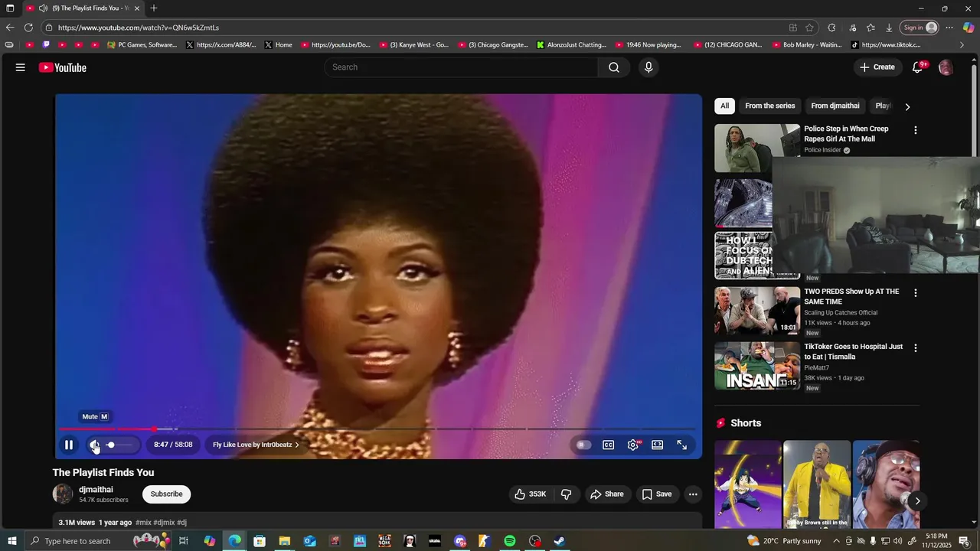Screen dimensions: 980x551
Task: Toggle autoplay switch in player
Action: (x=583, y=445)
